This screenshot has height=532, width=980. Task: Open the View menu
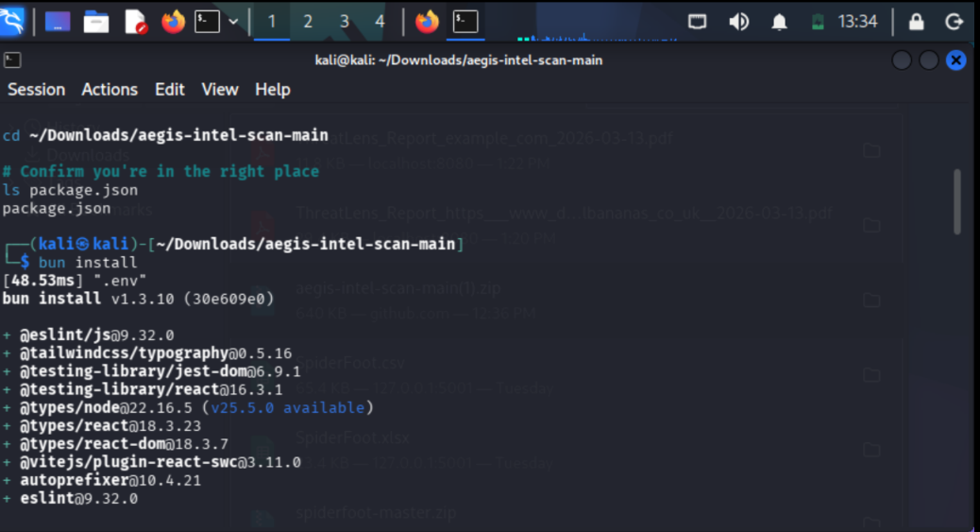click(x=219, y=90)
